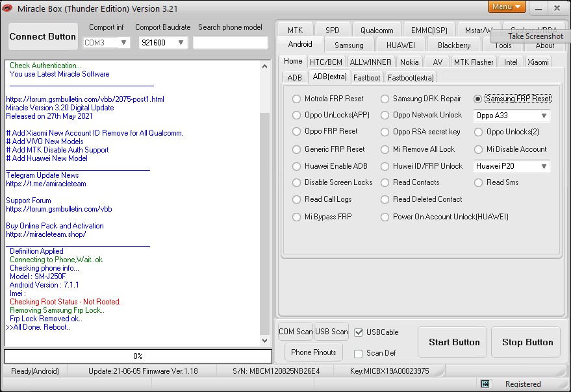The height and width of the screenshot is (392, 571).
Task: Select Read Call Logs radio button
Action: pyautogui.click(x=296, y=199)
